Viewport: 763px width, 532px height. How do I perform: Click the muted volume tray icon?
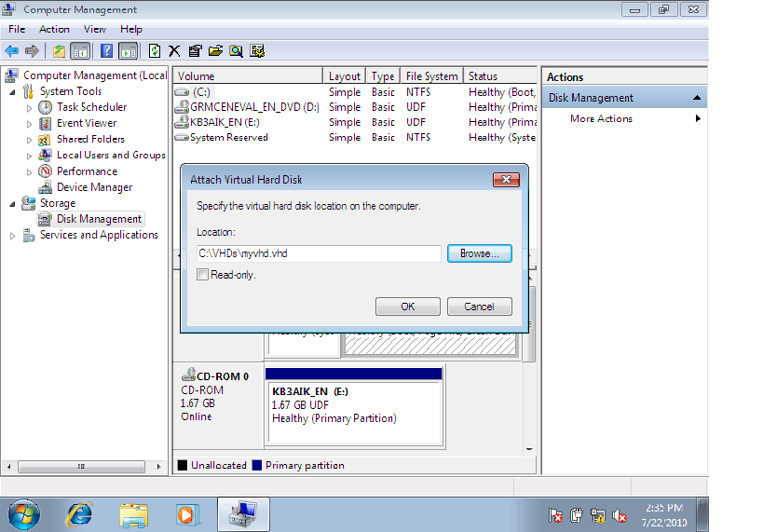(620, 515)
